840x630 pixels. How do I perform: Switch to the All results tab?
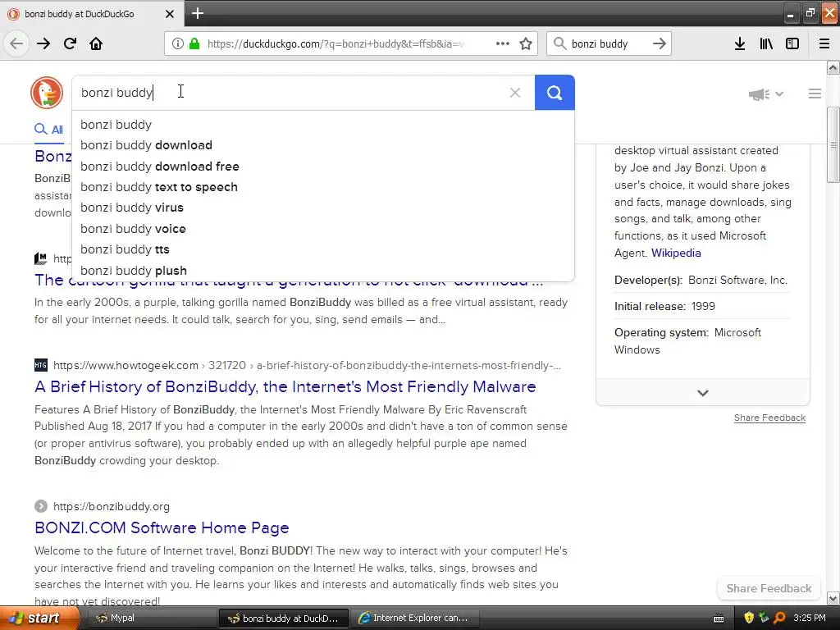[48, 129]
